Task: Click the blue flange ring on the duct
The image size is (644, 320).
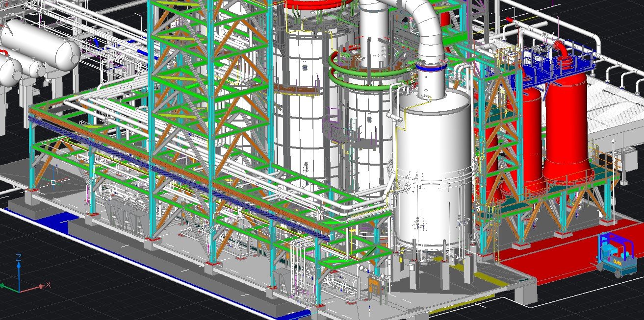Action: 431,66
